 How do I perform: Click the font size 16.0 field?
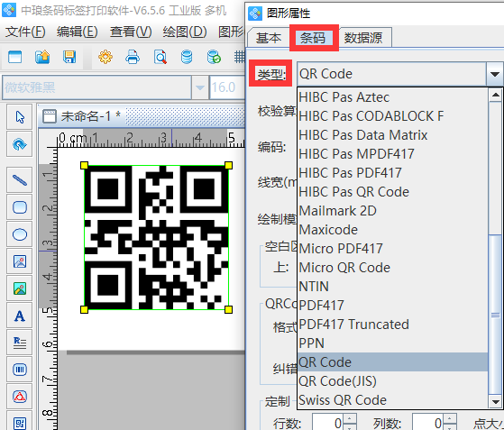[x=227, y=87]
